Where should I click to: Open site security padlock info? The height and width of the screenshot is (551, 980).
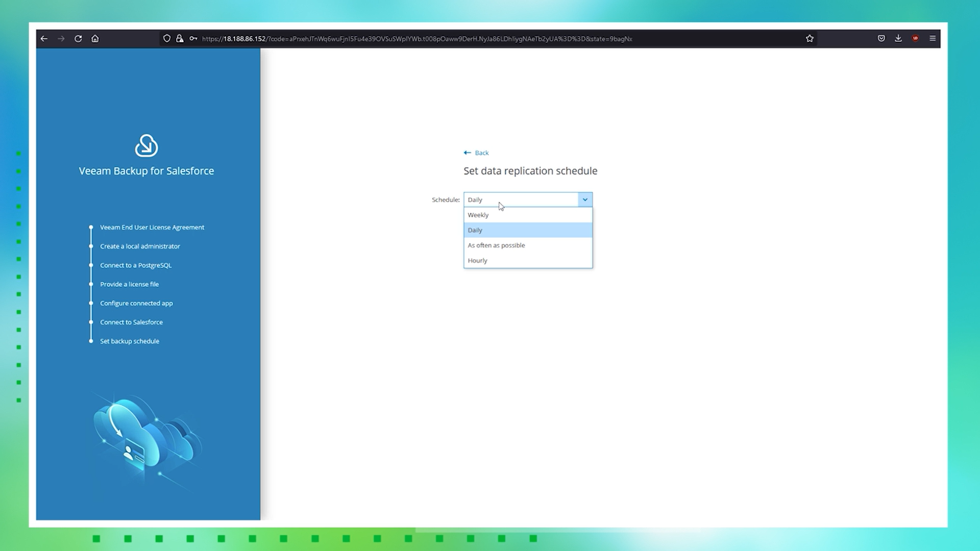tap(180, 39)
